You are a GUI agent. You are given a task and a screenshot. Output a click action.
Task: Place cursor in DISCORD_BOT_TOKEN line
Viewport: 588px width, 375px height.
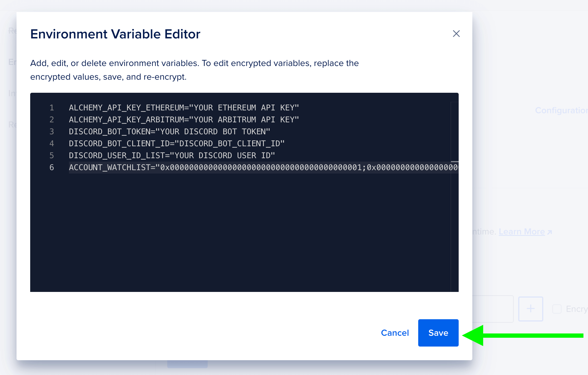[x=169, y=131]
